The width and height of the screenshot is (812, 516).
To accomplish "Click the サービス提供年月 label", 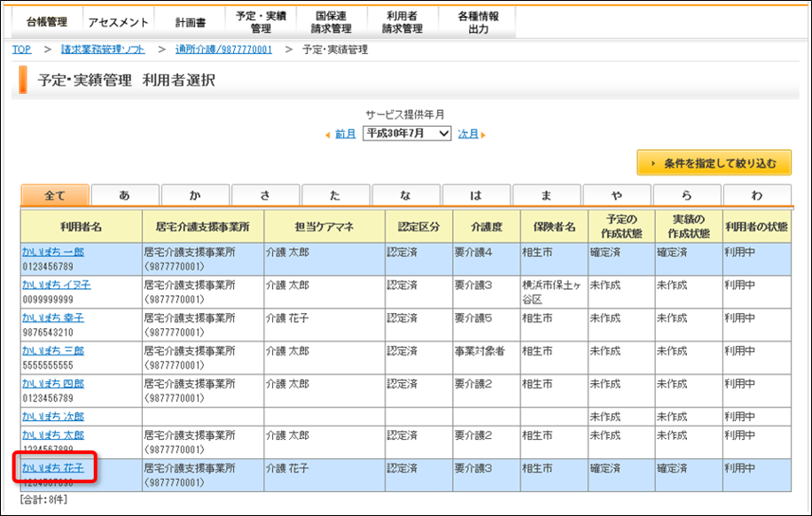I will (405, 114).
